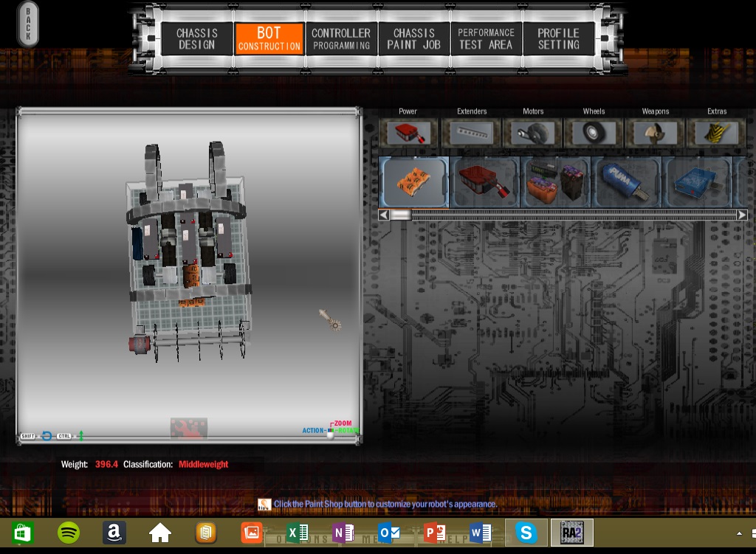Launch Excel from the taskbar
The width and height of the screenshot is (756, 554).
[x=298, y=533]
